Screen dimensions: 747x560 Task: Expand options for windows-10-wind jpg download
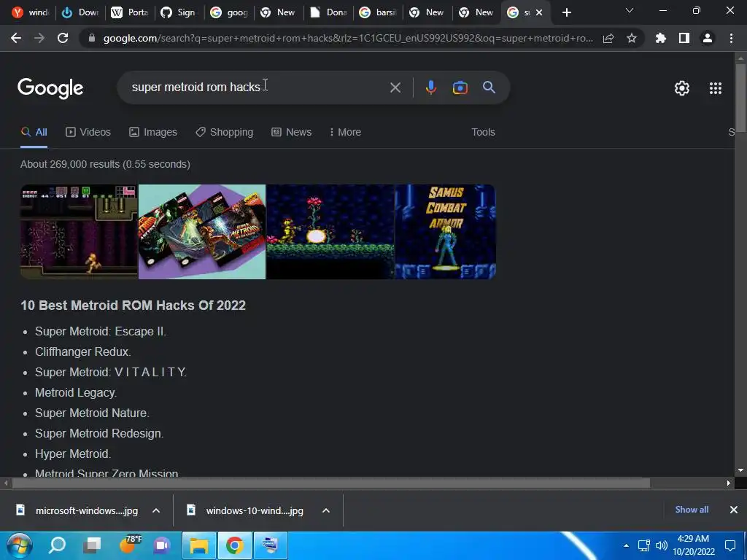tap(326, 510)
